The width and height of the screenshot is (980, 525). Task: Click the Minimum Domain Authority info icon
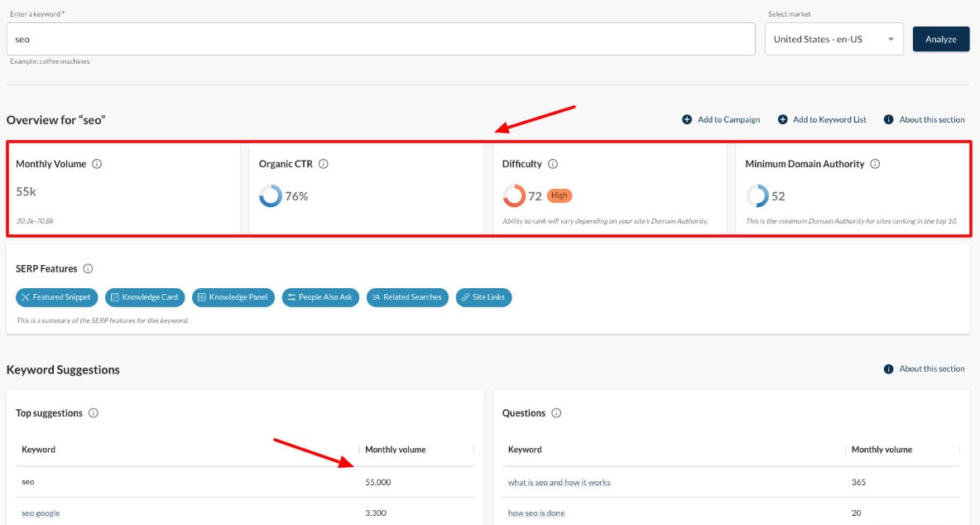coord(875,164)
